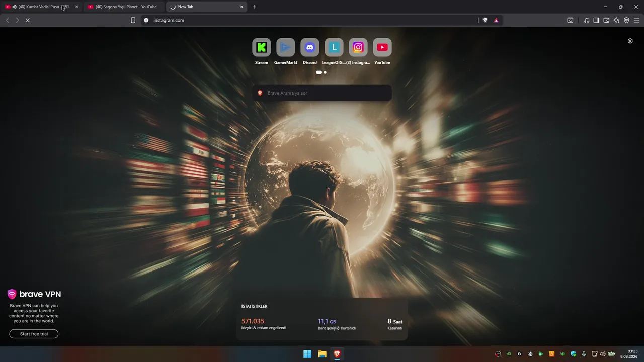This screenshot has height=362, width=644.
Task: Click the Brave Rewards triangle icon
Action: coord(496,20)
